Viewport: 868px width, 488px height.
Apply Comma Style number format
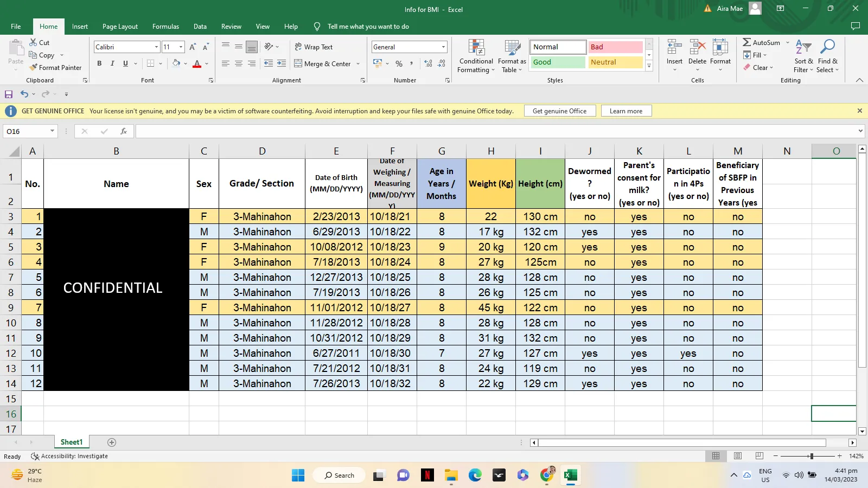412,63
